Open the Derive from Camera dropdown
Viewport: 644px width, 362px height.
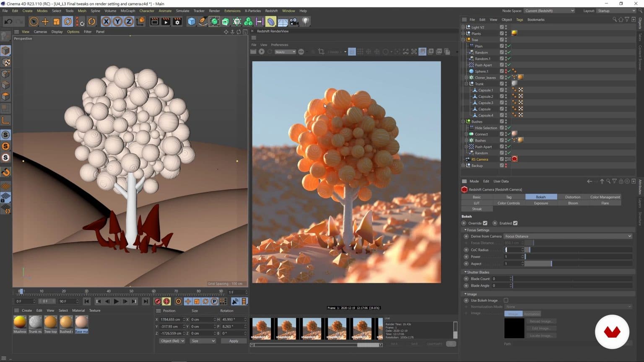coord(568,236)
